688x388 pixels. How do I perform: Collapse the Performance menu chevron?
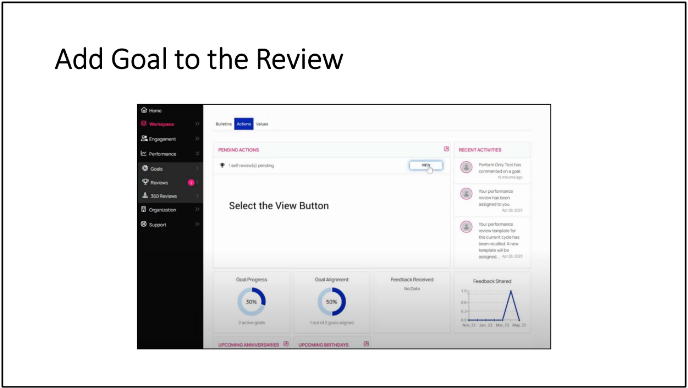click(x=197, y=153)
